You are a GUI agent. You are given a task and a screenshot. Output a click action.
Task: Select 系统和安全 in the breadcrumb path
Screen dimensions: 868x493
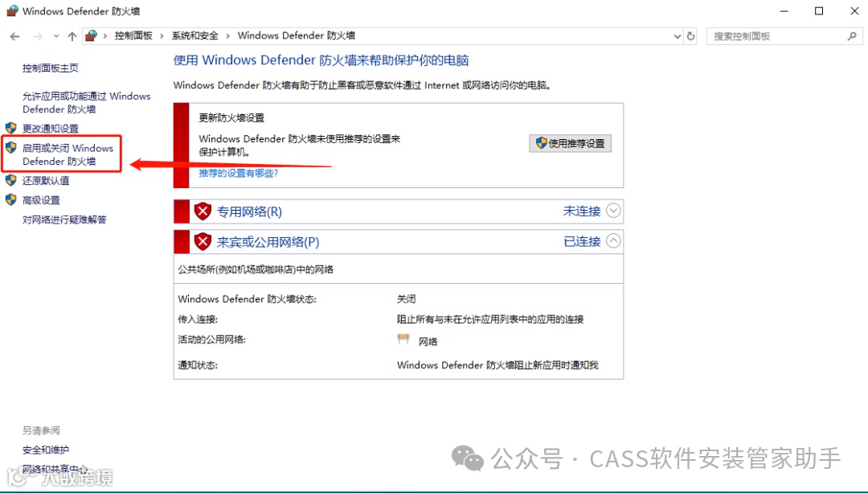click(x=194, y=35)
